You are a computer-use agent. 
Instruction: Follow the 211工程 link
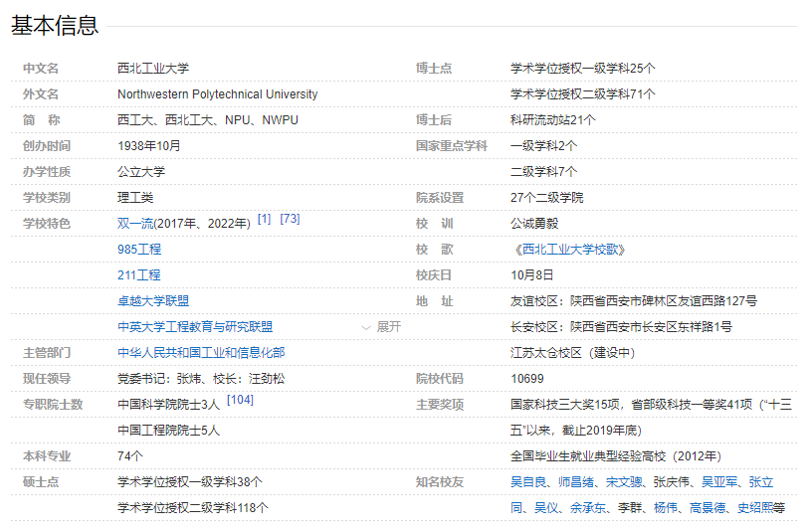[139, 274]
